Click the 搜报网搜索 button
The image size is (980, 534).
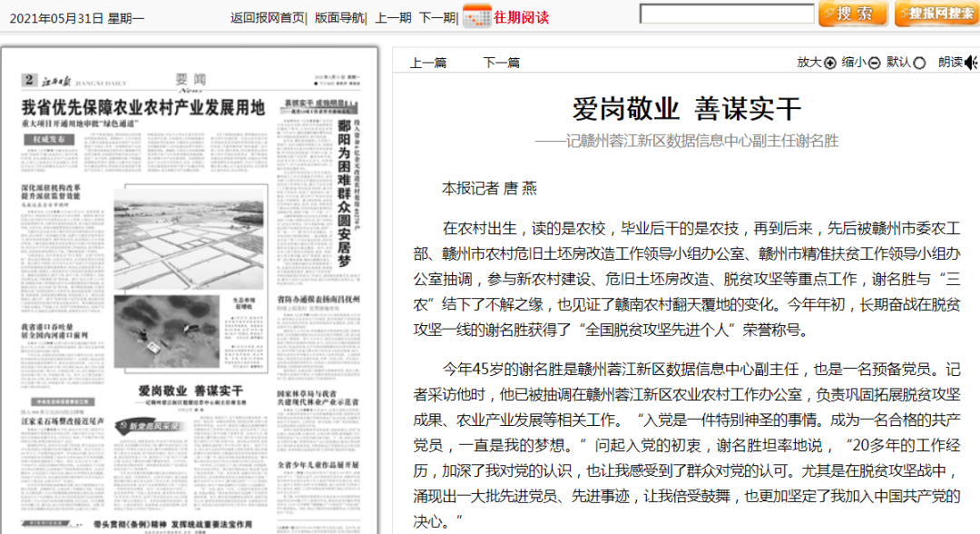click(x=936, y=14)
